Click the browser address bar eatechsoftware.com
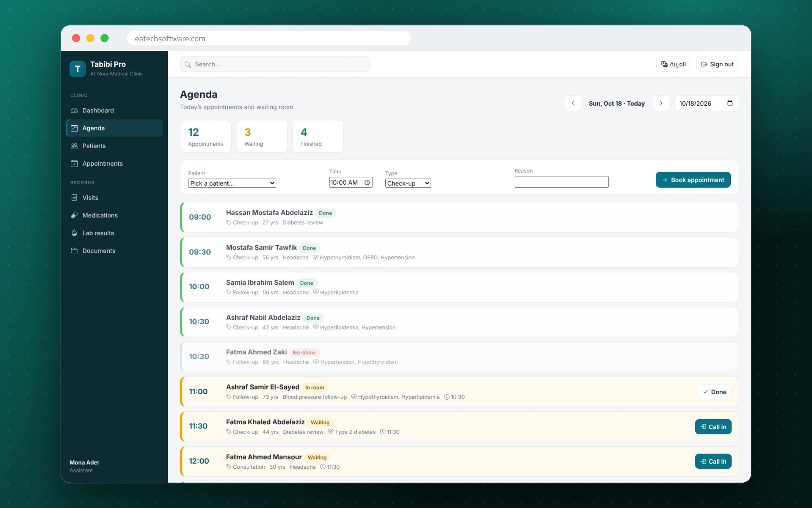Image resolution: width=812 pixels, height=508 pixels. (269, 38)
